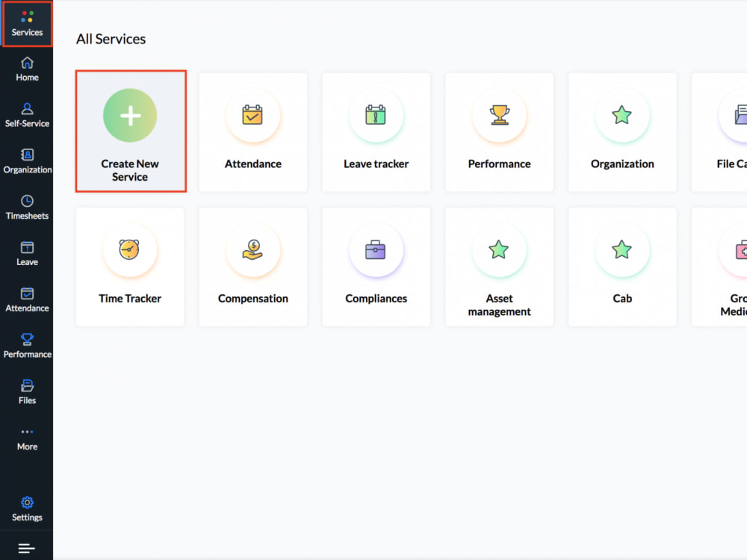The height and width of the screenshot is (560, 747).
Task: Select the Create New Service label
Action: (x=130, y=170)
